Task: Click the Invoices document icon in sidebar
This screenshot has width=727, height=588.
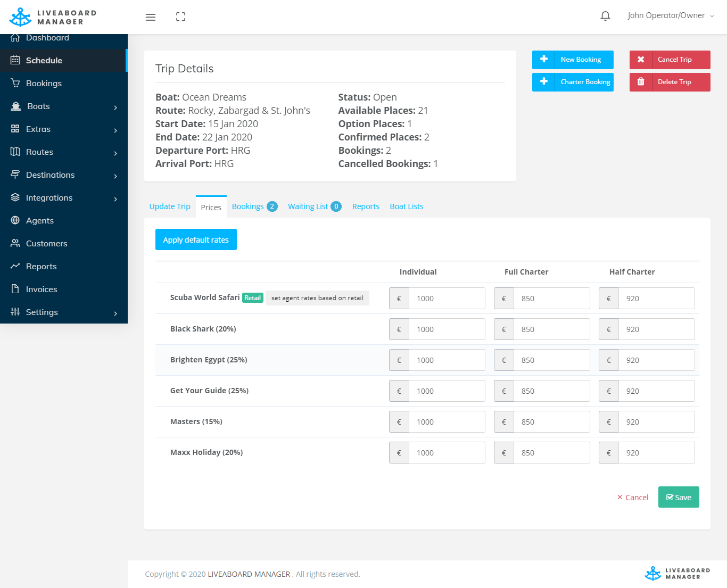Action: (15, 289)
